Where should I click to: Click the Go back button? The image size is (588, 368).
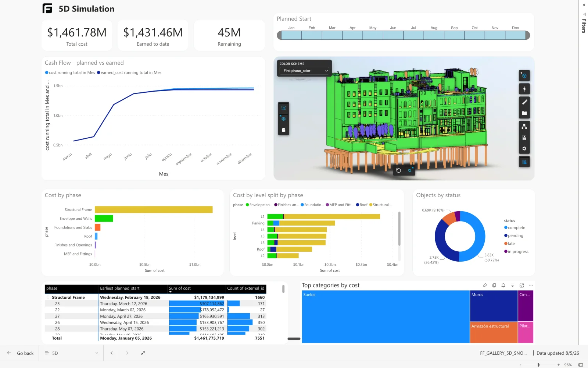pyautogui.click(x=20, y=353)
